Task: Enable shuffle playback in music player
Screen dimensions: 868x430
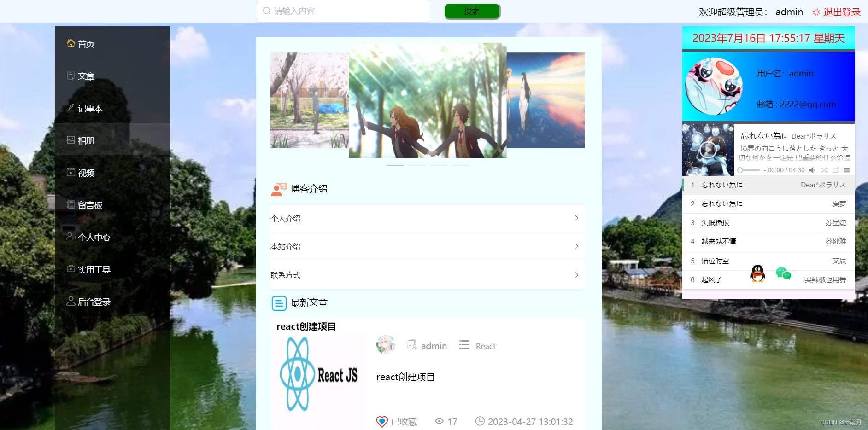Action: pyautogui.click(x=824, y=170)
